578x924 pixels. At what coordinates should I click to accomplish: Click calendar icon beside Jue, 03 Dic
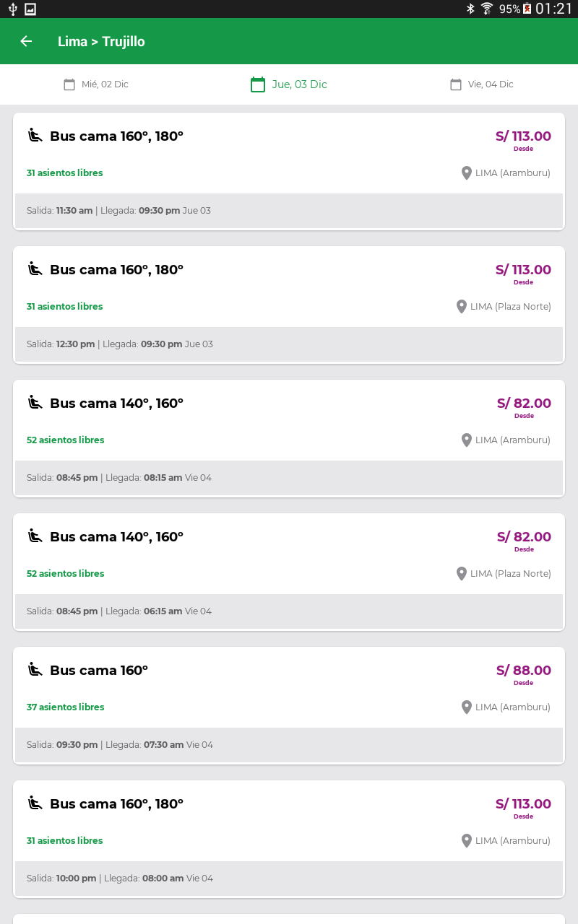pyautogui.click(x=258, y=84)
